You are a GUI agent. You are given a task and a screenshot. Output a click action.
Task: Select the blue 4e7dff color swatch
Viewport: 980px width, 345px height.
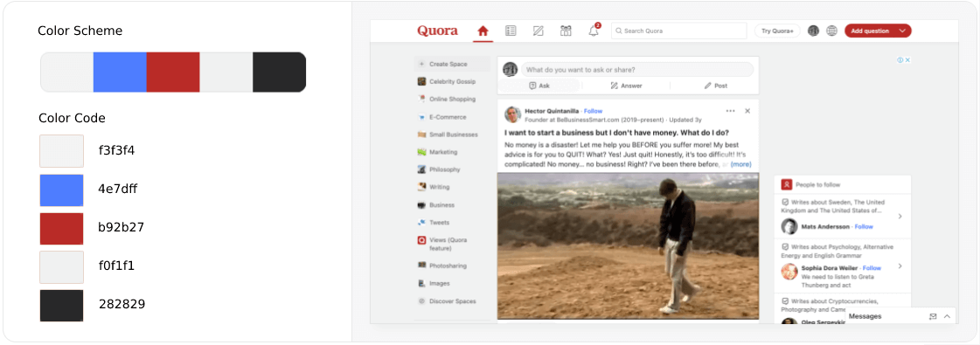pyautogui.click(x=61, y=190)
